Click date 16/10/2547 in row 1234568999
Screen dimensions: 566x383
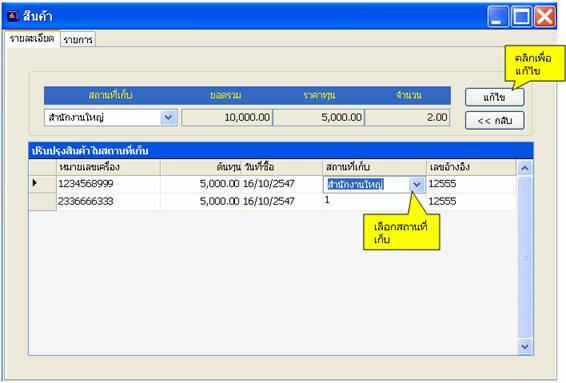[x=282, y=184]
